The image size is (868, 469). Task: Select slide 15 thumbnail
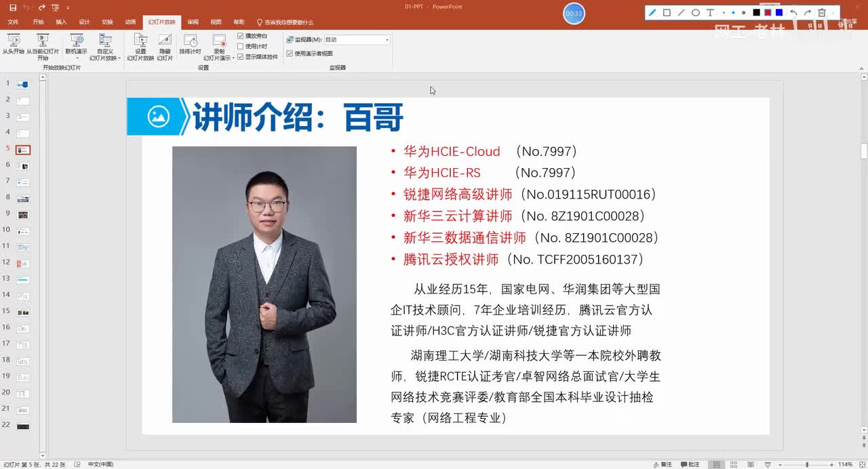(23, 312)
